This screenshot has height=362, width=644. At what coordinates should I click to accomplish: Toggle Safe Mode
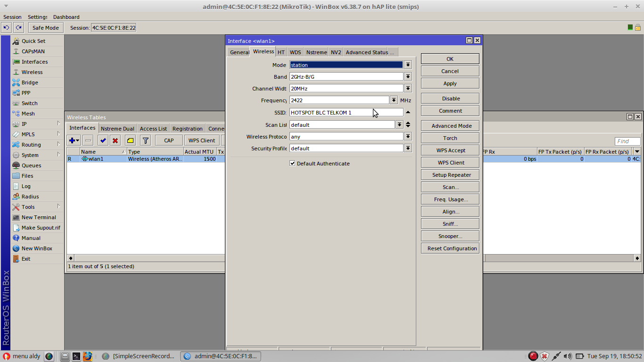tap(46, 28)
